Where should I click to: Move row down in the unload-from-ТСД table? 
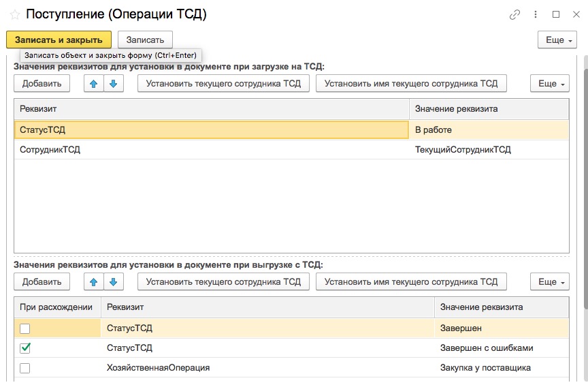114,281
